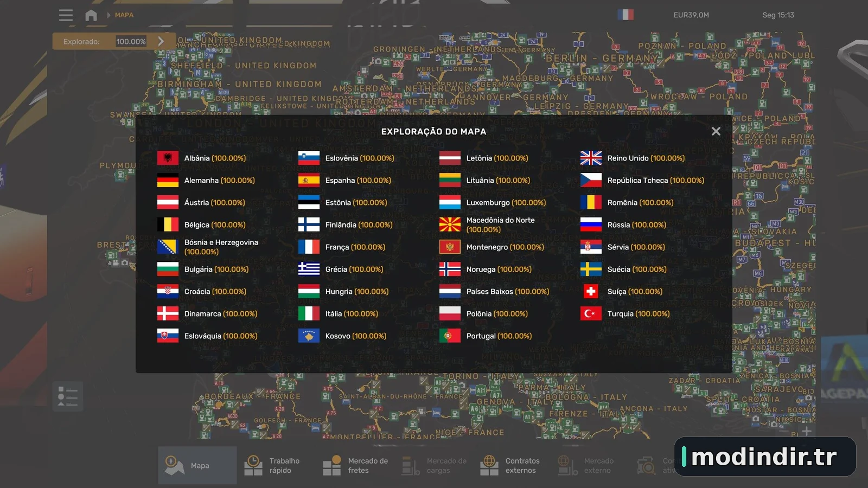Click the Dinamarca flag icon
Image resolution: width=868 pixels, height=488 pixels.
coord(168,313)
